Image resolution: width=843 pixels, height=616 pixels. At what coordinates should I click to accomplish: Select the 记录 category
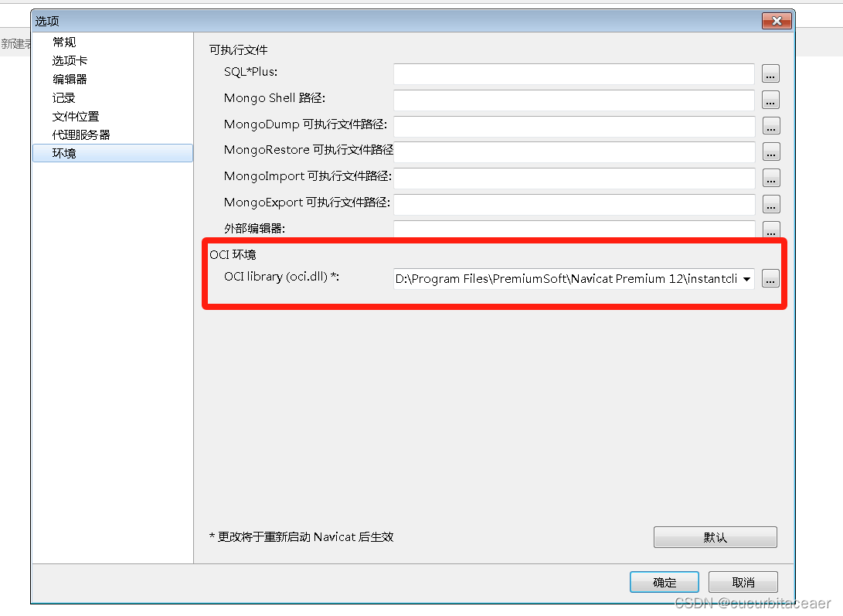pos(64,97)
